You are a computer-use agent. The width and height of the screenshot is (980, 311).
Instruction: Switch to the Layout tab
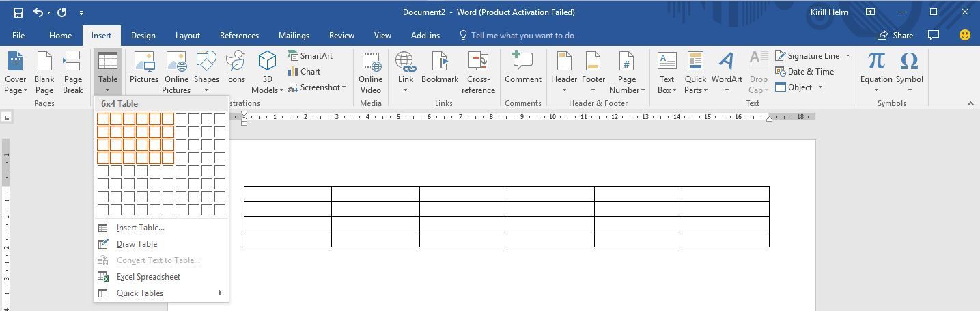click(187, 36)
